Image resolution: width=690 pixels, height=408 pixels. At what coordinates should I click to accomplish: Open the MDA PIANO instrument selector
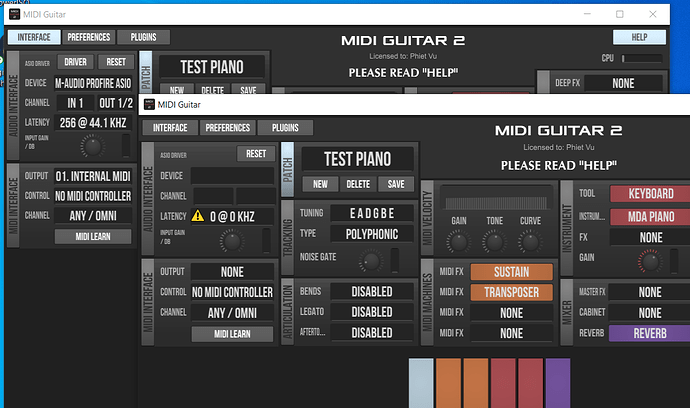(x=650, y=217)
